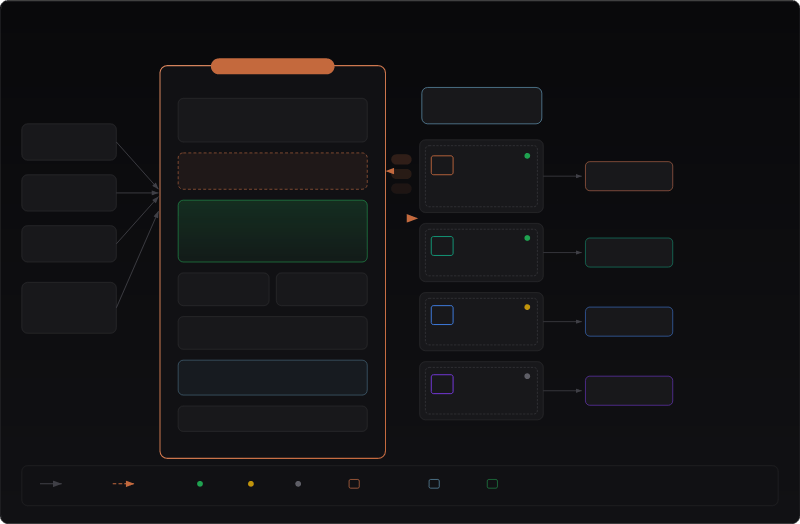Click the green status dot in the orange-icon card
This screenshot has height=524, width=800.
pos(527,156)
